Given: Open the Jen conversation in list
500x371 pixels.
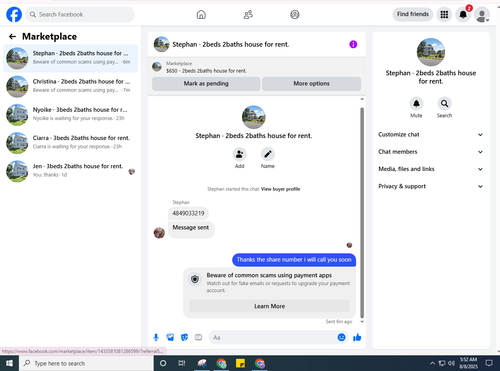Looking at the screenshot, I should click(x=70, y=171).
